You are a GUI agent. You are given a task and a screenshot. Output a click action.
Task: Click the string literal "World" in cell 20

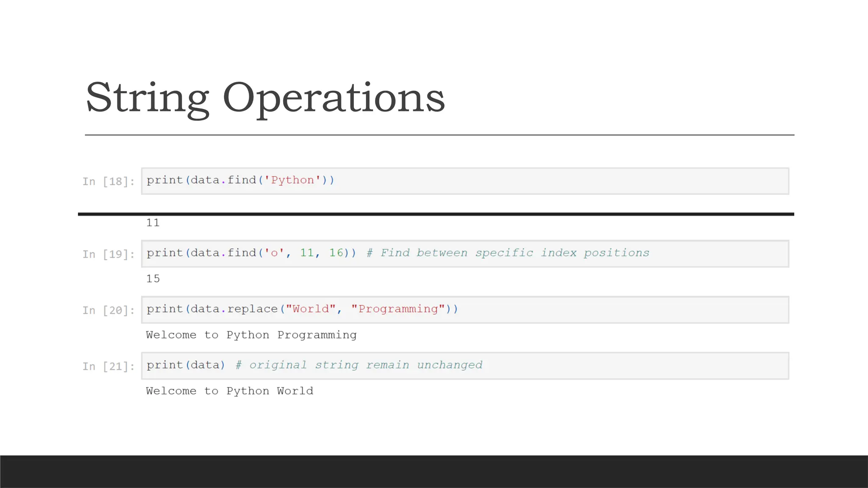pos(311,309)
